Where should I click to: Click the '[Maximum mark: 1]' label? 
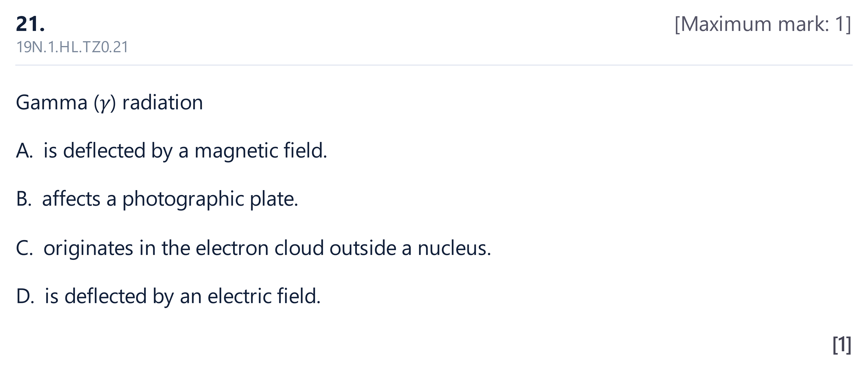[x=763, y=24]
